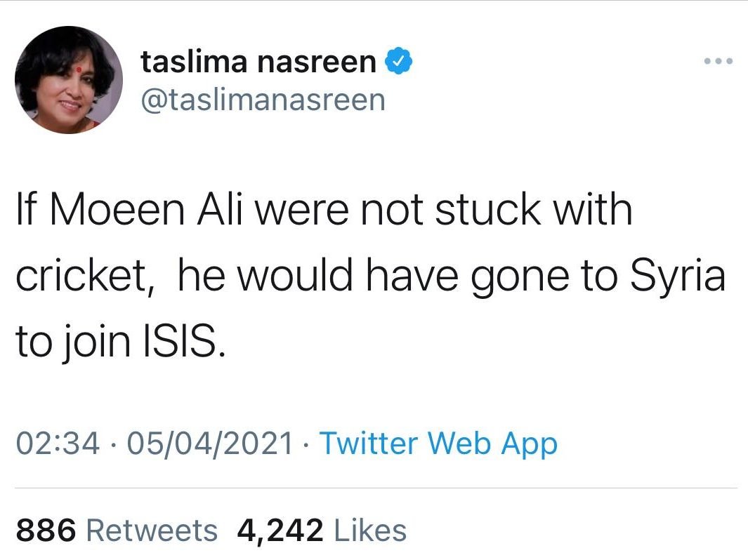Click the red bindi on the avatar
This screenshot has width=748, height=560.
click(x=72, y=54)
